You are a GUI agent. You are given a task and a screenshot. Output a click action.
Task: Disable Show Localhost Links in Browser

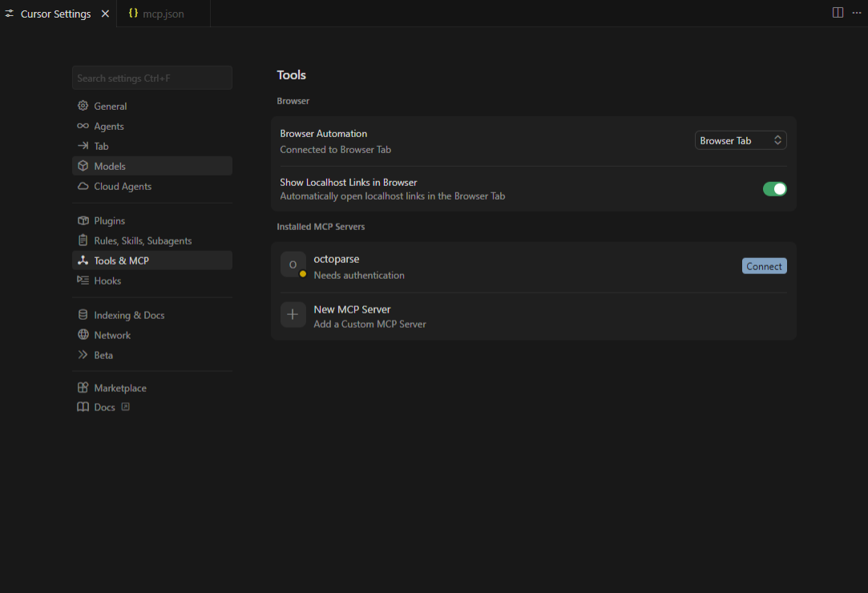pos(774,189)
